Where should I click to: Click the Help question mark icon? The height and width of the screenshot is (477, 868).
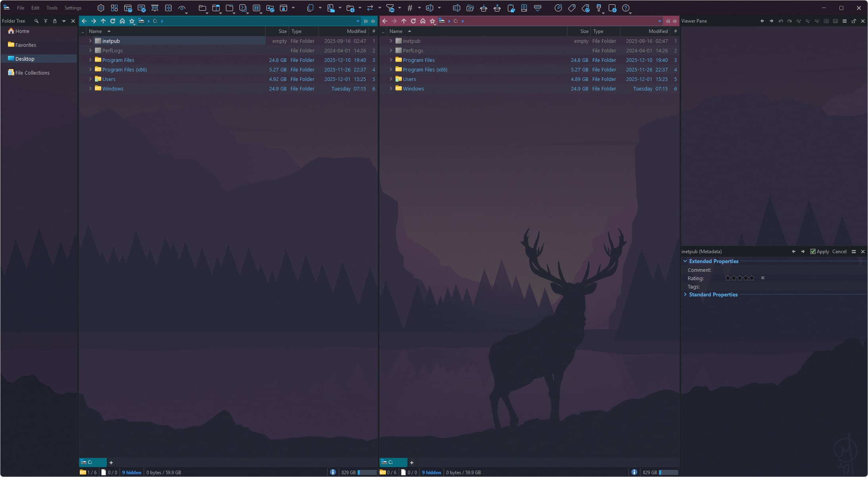[x=626, y=8]
